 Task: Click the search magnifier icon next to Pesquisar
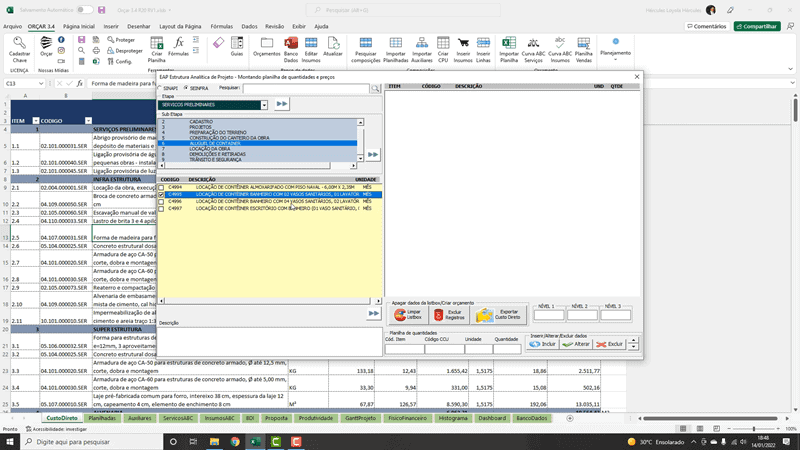tap(377, 88)
